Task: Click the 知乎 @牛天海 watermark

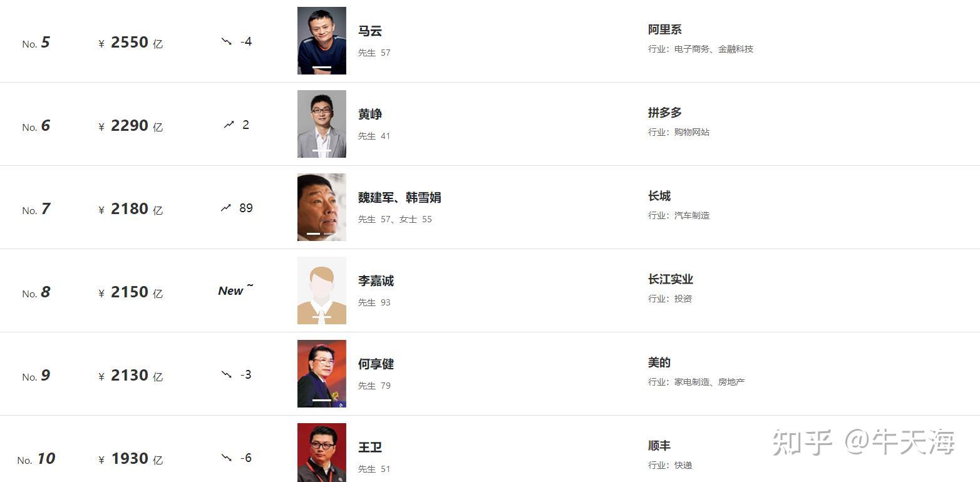Action: click(x=864, y=443)
